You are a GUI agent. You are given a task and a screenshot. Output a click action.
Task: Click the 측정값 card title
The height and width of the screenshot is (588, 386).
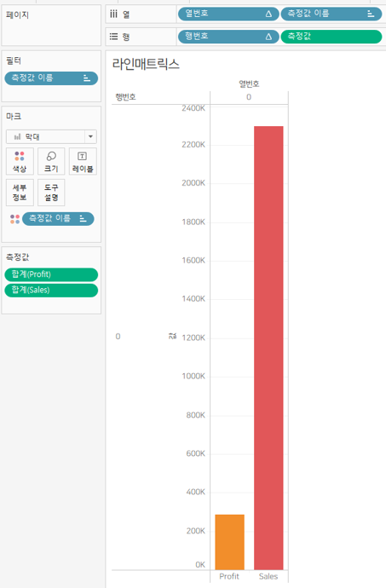pyautogui.click(x=17, y=257)
